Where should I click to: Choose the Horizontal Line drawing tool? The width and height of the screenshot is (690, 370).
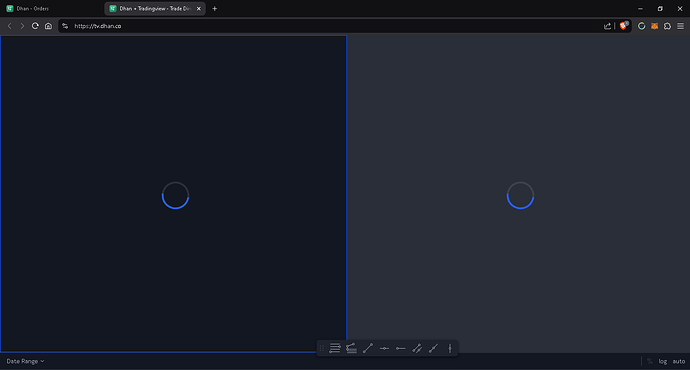tap(384, 348)
